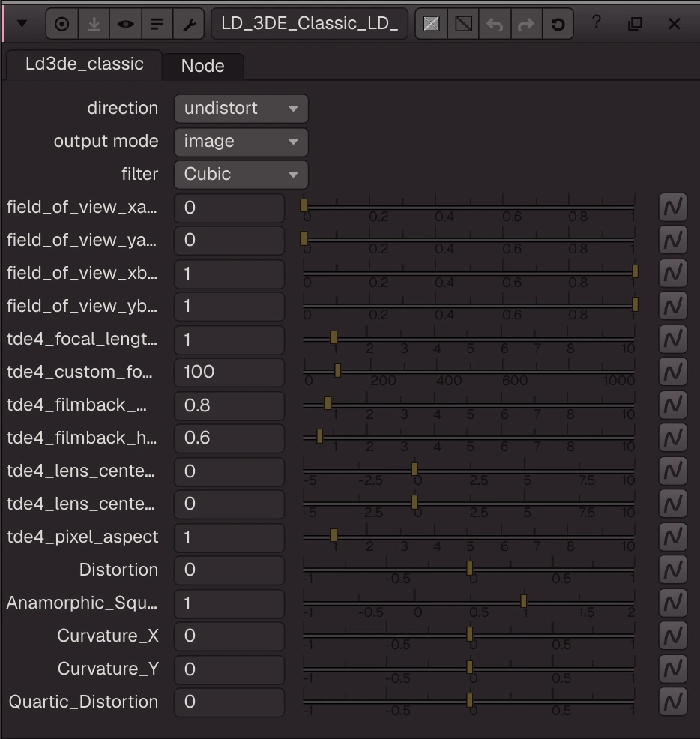Click the tde4_focal_length value field
The image size is (700, 739).
coord(229,340)
